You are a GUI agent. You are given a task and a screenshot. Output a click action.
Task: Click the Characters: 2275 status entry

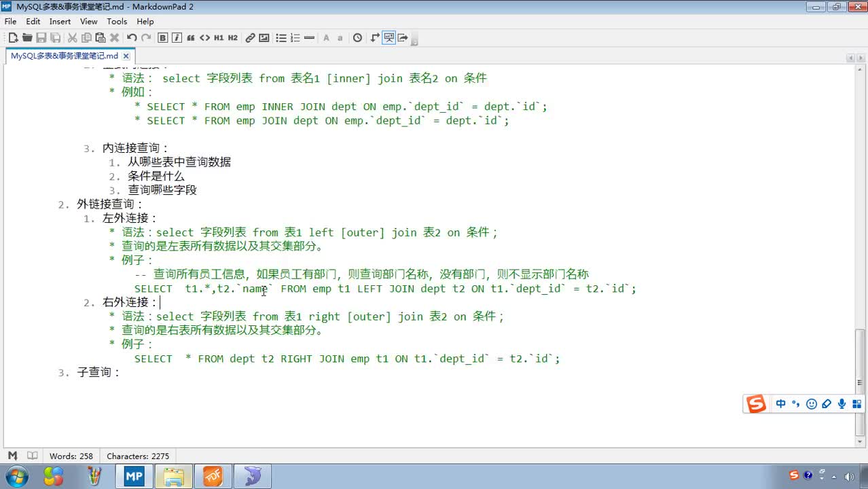[138, 456]
